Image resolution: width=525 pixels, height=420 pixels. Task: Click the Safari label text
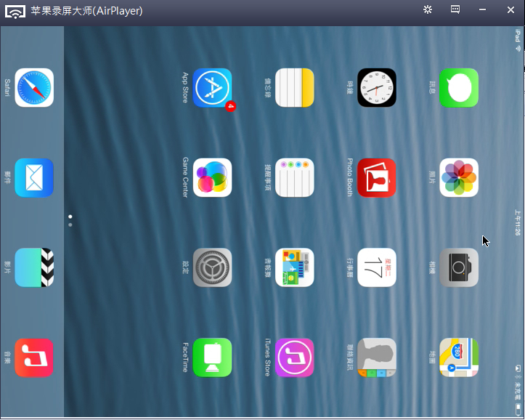pyautogui.click(x=7, y=88)
